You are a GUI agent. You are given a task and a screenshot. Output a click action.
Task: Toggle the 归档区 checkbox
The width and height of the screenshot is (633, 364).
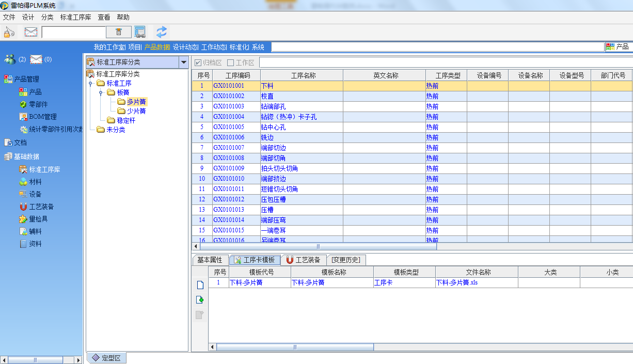(x=198, y=63)
